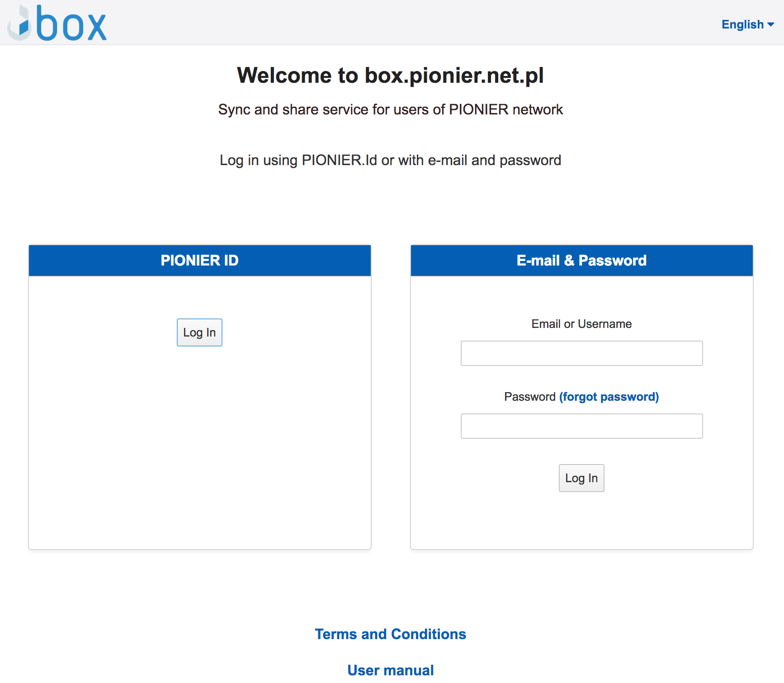Click the 'Sync and share service' subtitle

(391, 109)
